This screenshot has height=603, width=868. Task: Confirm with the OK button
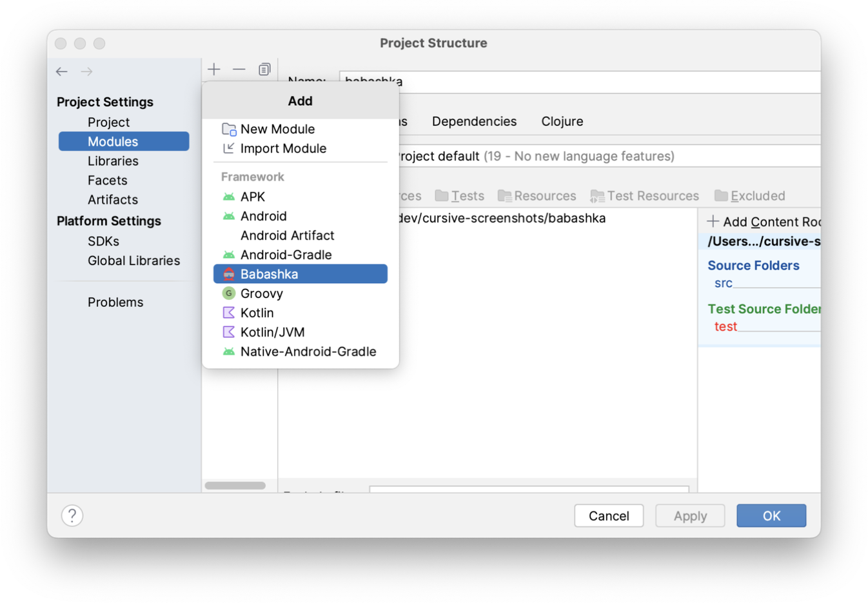(x=771, y=515)
